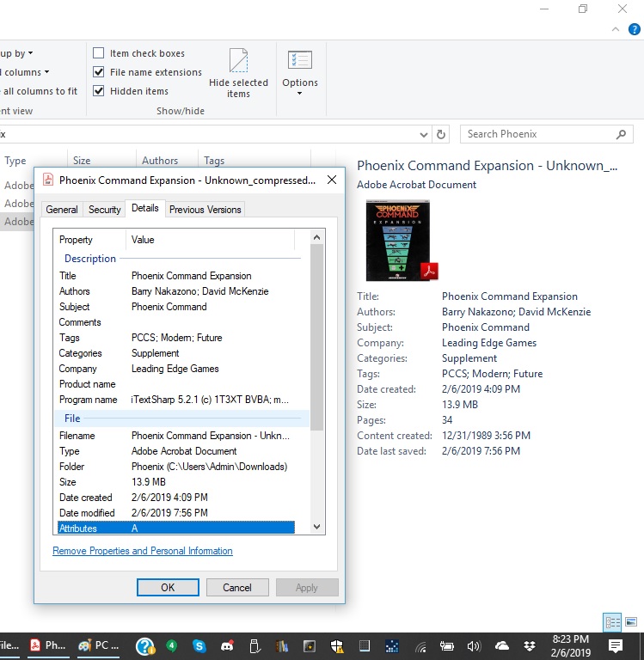
Task: Click the Cancel button
Action: tap(237, 587)
